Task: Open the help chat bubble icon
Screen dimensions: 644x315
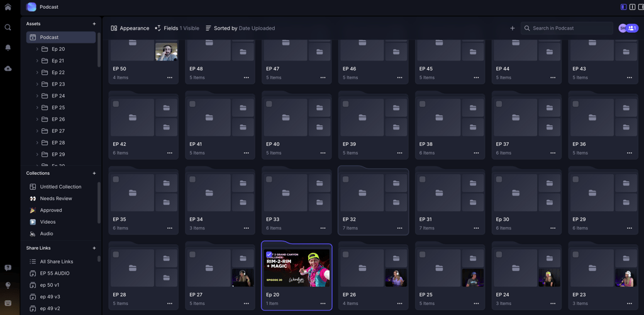Action: coord(8,268)
